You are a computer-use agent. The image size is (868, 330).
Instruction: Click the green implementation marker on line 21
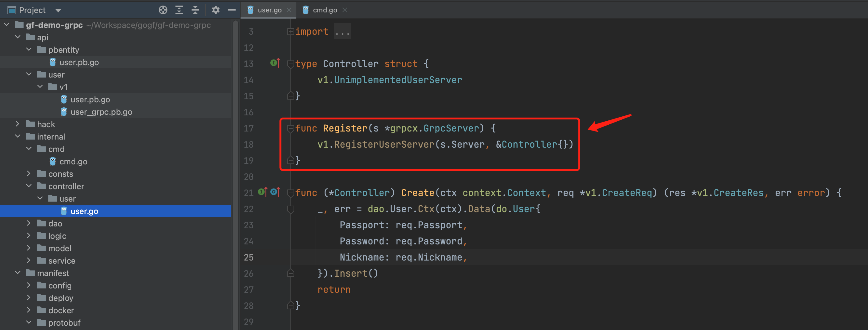pyautogui.click(x=262, y=192)
